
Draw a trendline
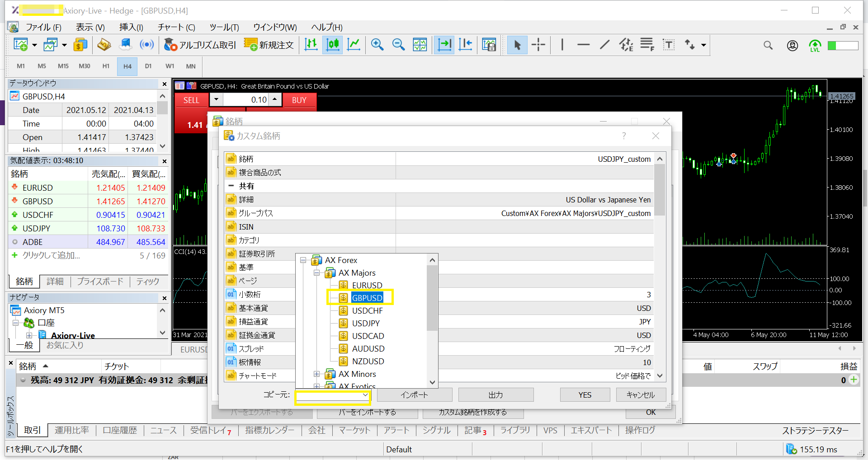(604, 45)
